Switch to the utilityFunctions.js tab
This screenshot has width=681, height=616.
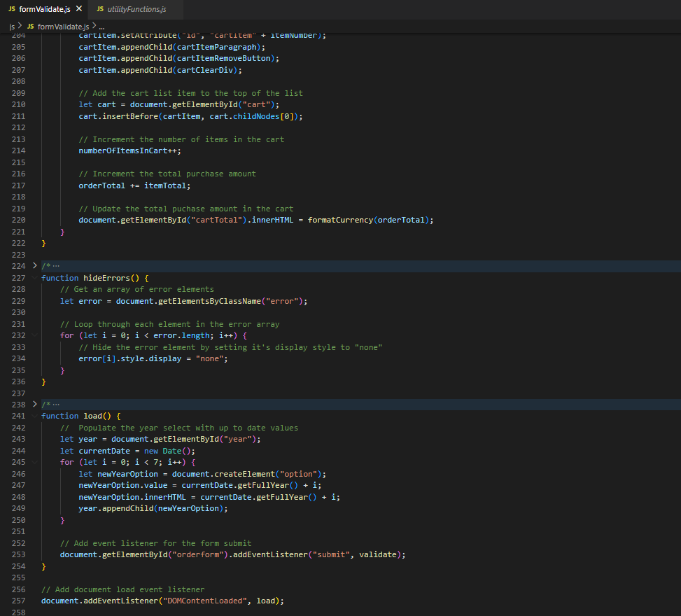click(136, 10)
